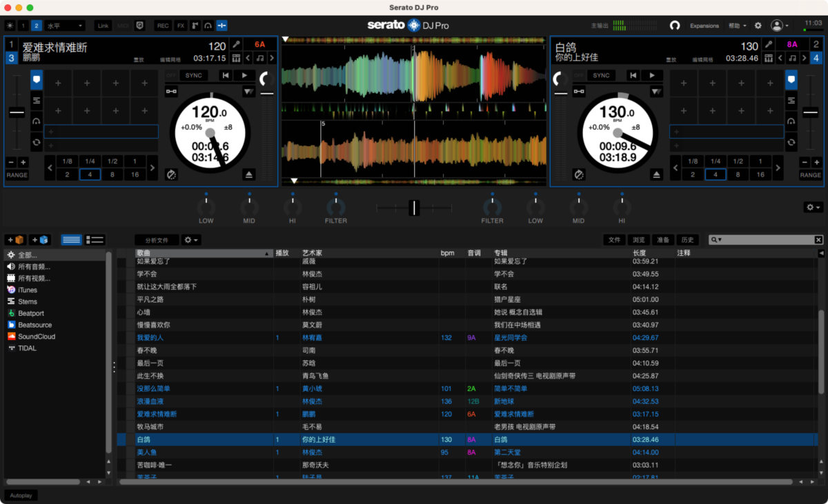Image resolution: width=828 pixels, height=504 pixels.
Task: Toggle the highlighted blue mixer view button
Action: (x=221, y=26)
